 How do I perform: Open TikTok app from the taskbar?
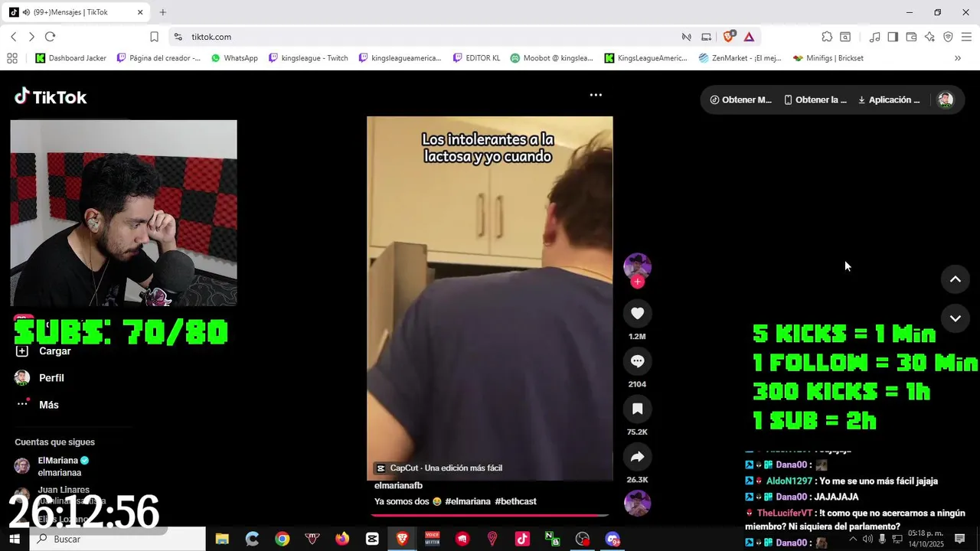(x=522, y=540)
